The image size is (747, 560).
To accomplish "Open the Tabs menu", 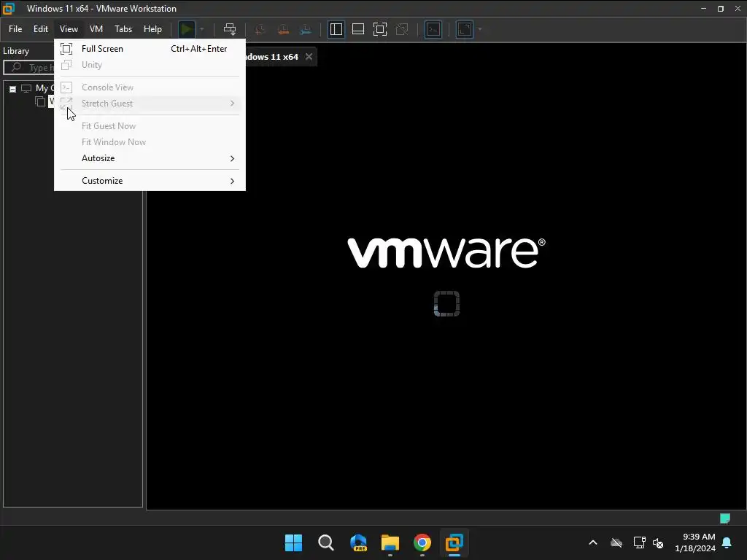I will 123,29.
